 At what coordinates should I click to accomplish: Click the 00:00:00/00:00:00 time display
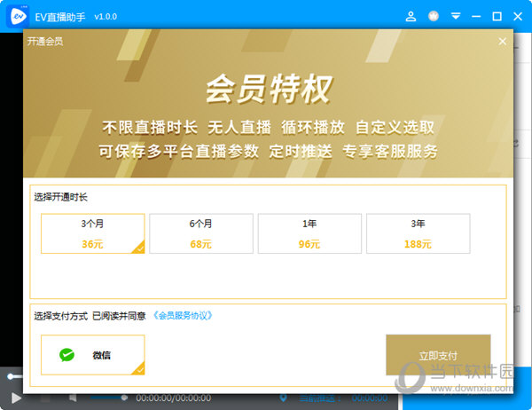174,398
